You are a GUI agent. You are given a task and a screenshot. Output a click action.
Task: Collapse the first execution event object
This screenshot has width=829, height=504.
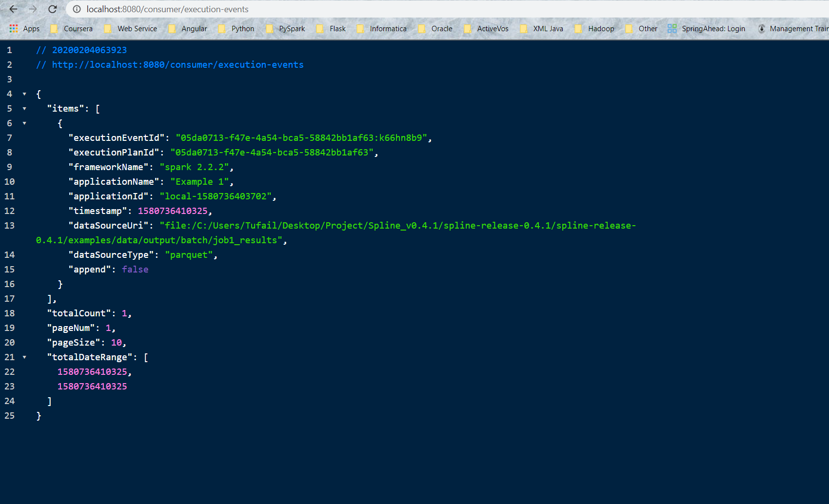click(x=24, y=123)
